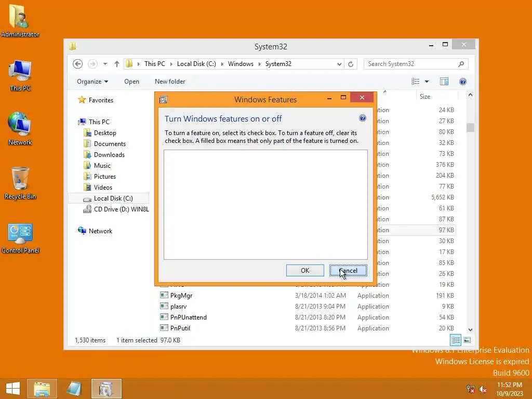Select Desktop in navigation pane

(105, 132)
